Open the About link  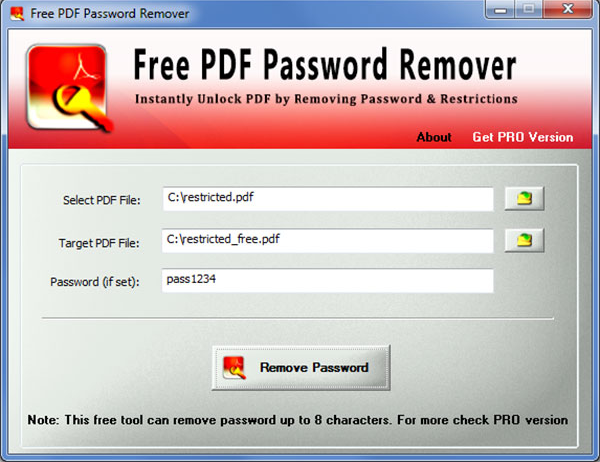coord(434,137)
